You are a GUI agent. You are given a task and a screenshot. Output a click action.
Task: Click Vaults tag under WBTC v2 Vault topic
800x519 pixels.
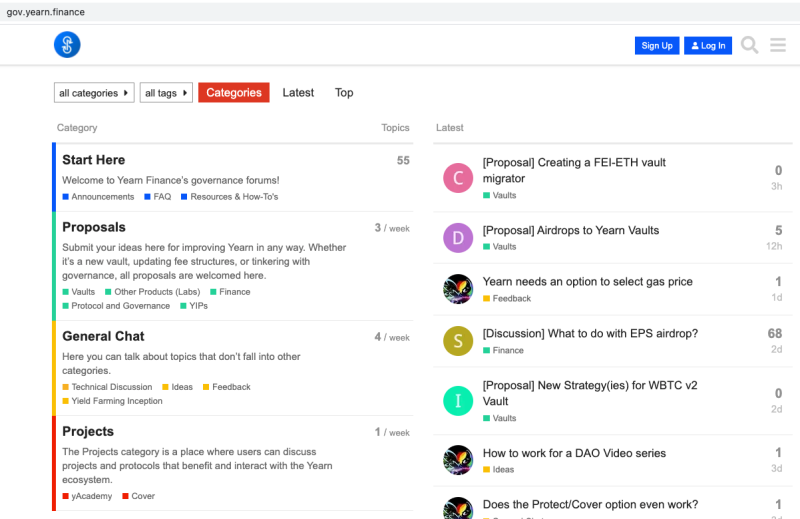click(x=499, y=418)
